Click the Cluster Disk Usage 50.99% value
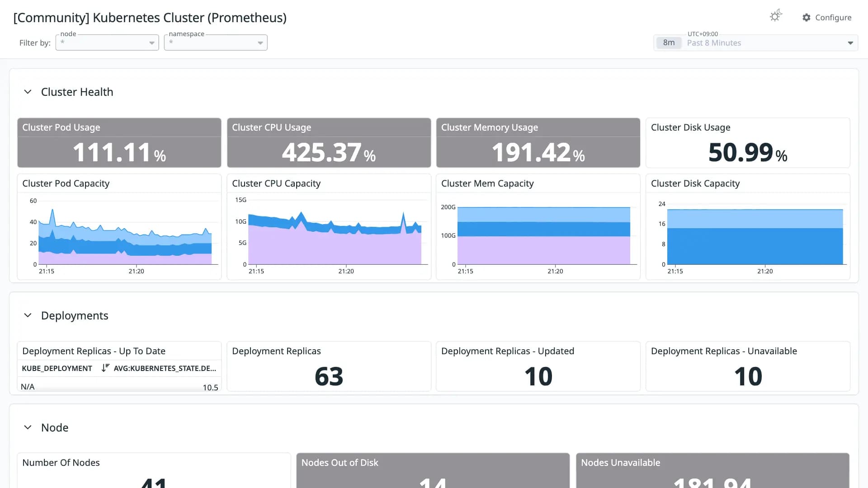868x488 pixels. (x=748, y=152)
